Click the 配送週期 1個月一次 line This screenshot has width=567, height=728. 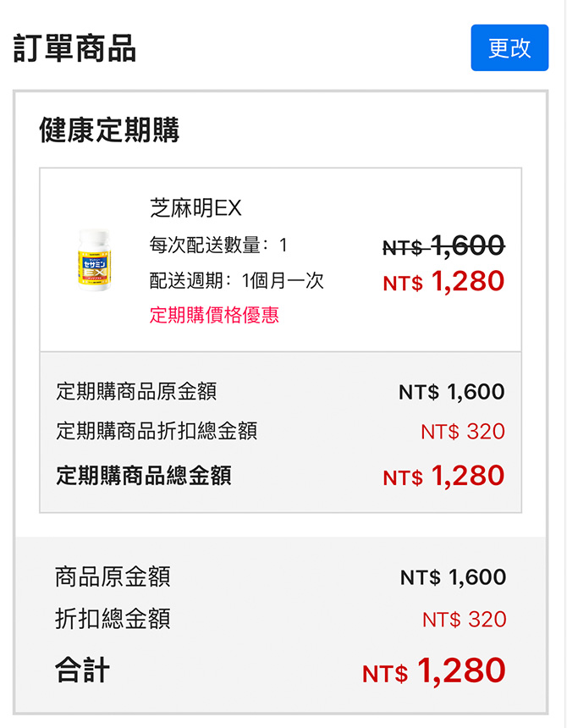pyautogui.click(x=236, y=280)
